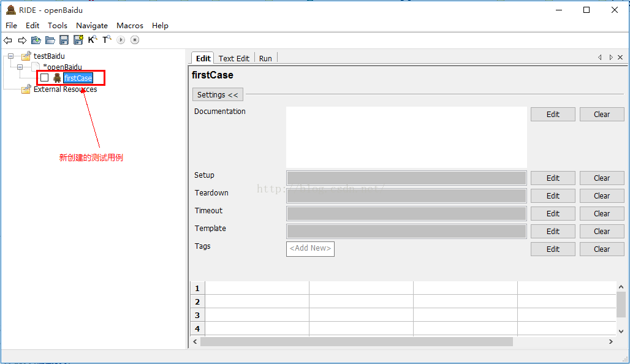This screenshot has height=364, width=630.
Task: Click the Go Forward arrow icon
Action: click(22, 40)
